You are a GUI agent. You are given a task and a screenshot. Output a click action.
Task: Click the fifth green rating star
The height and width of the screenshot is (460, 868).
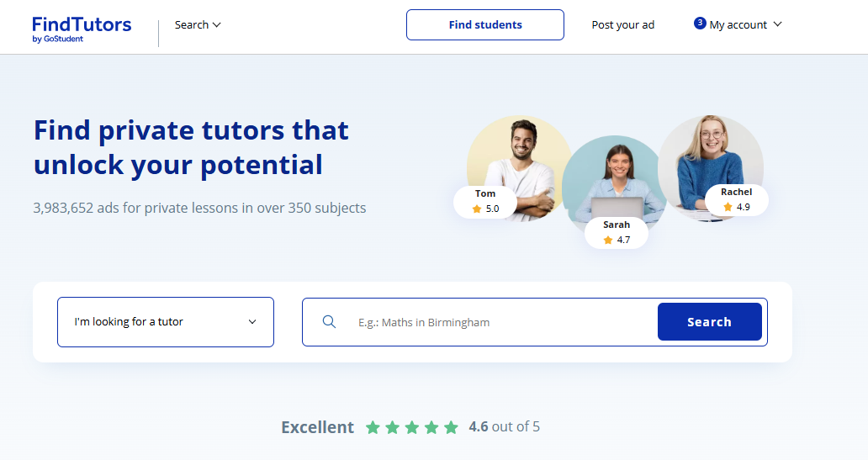[451, 427]
